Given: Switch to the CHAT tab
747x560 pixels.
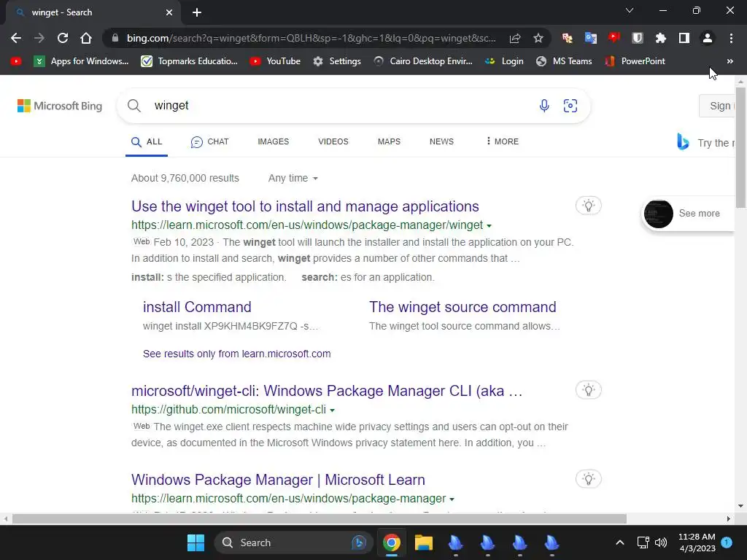Looking at the screenshot, I should coord(209,141).
